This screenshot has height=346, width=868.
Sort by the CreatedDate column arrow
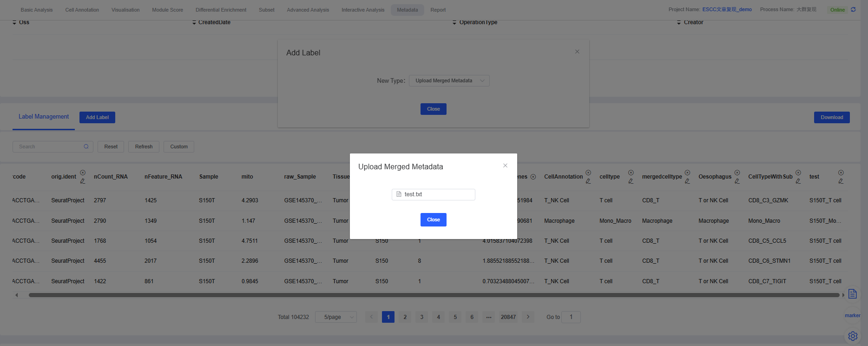(194, 22)
